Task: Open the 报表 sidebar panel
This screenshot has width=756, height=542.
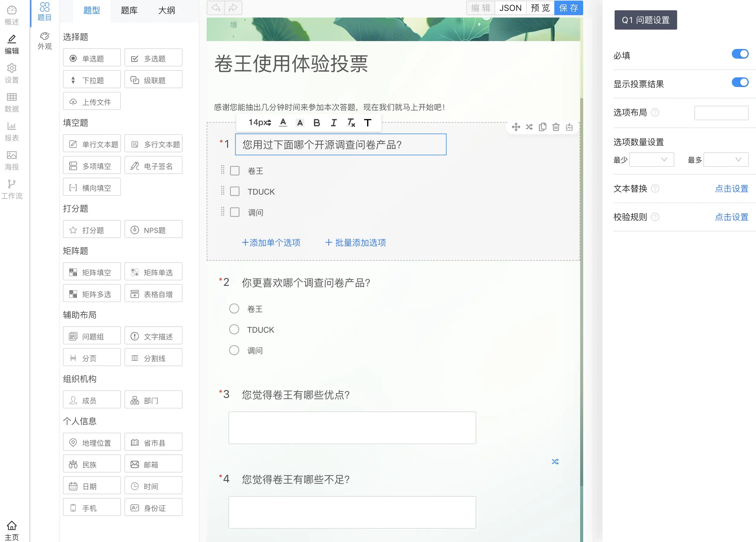Action: (12, 132)
